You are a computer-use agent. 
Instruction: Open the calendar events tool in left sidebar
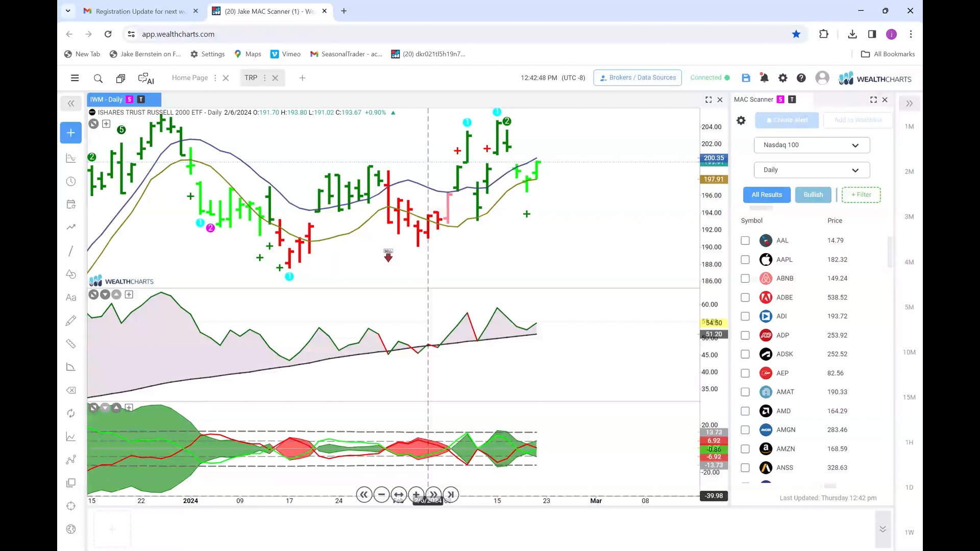(x=71, y=205)
